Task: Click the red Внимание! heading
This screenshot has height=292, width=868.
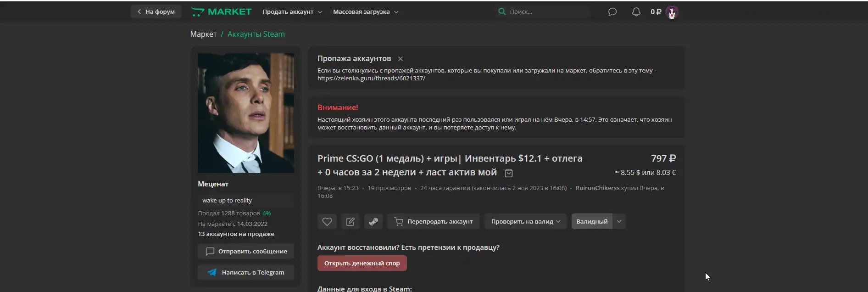Action: pos(338,107)
